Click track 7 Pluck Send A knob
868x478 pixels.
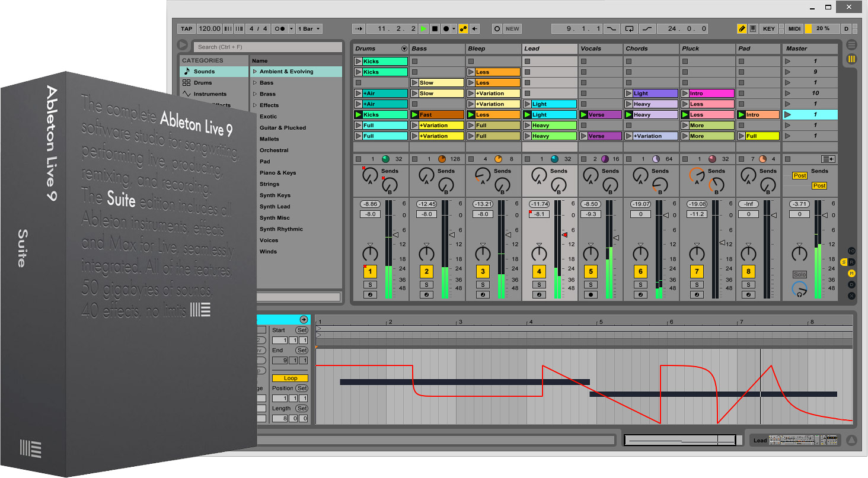697,175
